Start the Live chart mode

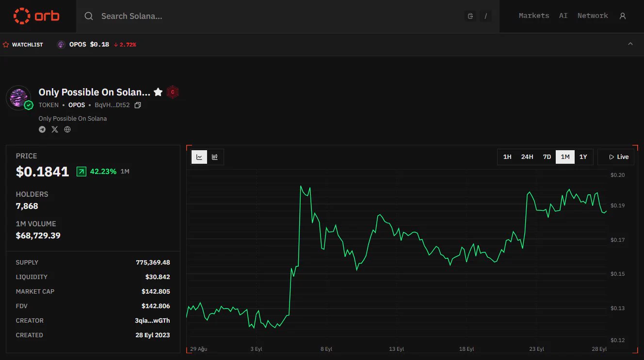[616, 157]
